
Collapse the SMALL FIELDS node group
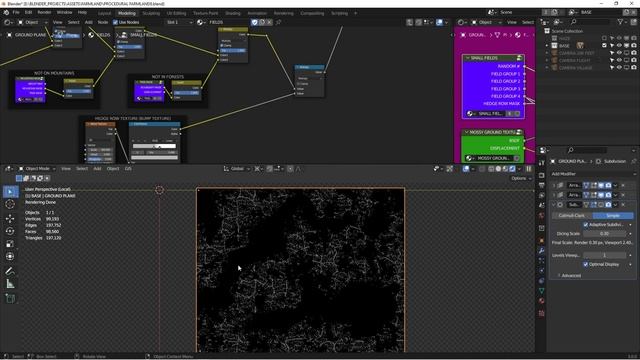click(467, 58)
